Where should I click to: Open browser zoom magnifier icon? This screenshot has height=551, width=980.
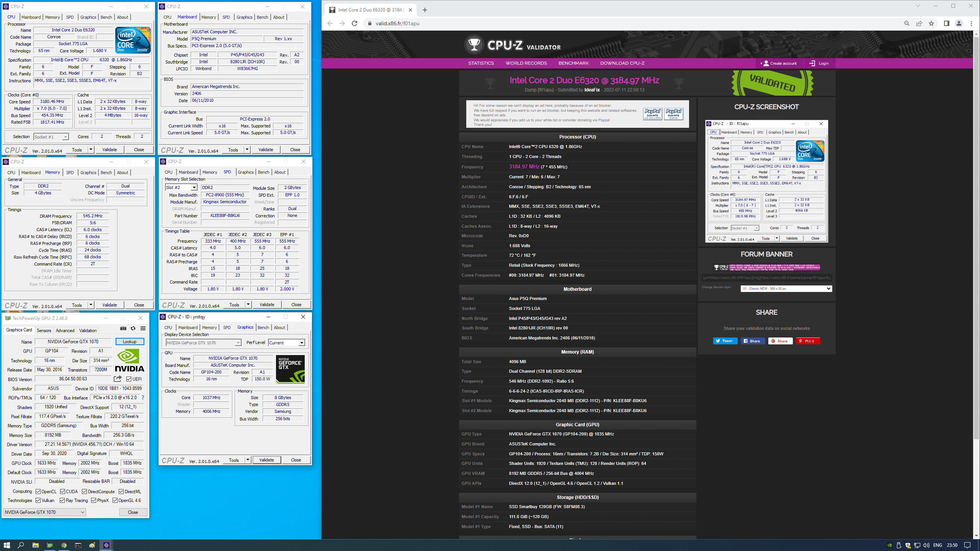[907, 23]
